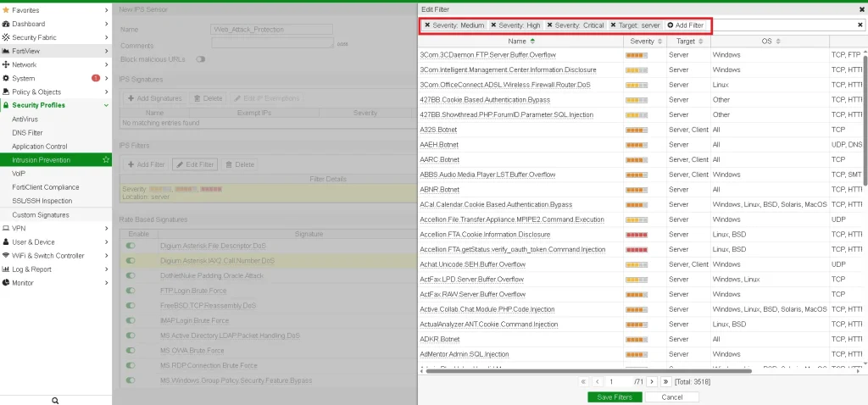This screenshot has height=405, width=868.
Task: Click the System notification badge
Action: (x=96, y=78)
